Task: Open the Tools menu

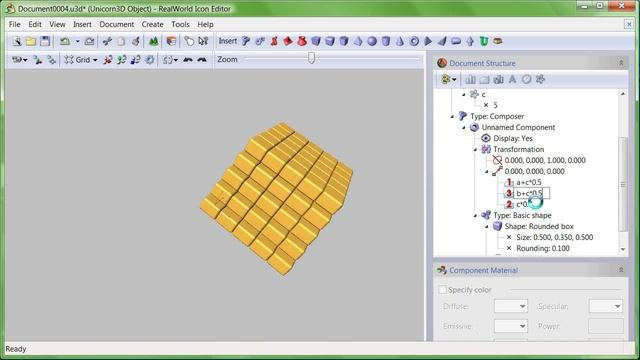Action: tap(180, 24)
